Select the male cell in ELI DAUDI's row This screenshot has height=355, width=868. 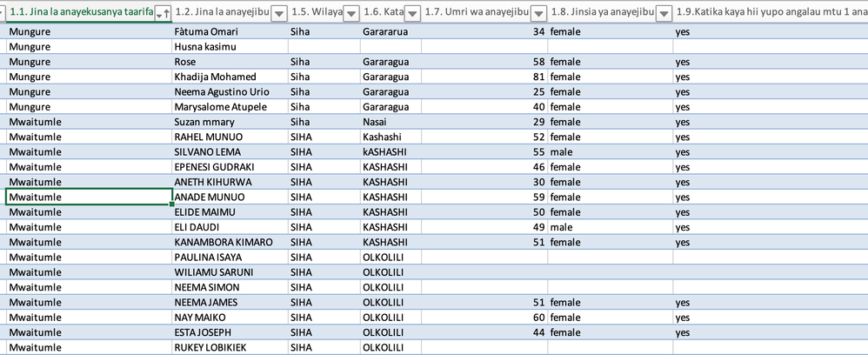point(611,227)
